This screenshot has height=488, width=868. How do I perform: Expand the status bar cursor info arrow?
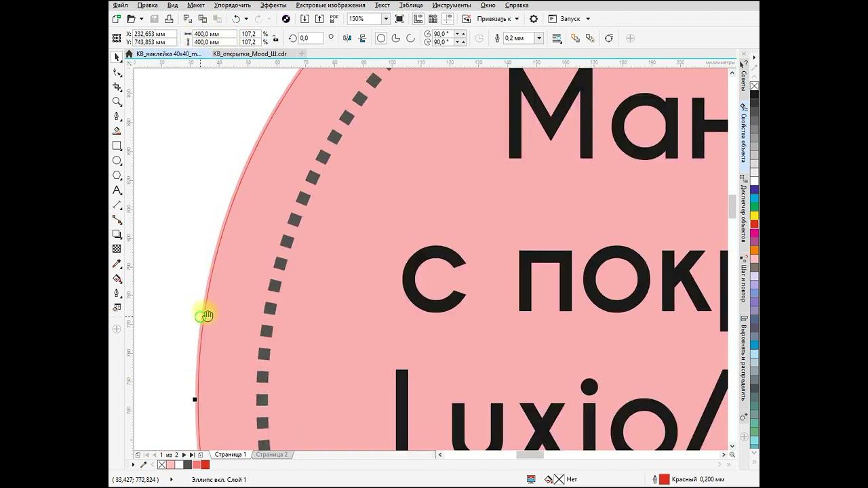click(x=171, y=480)
